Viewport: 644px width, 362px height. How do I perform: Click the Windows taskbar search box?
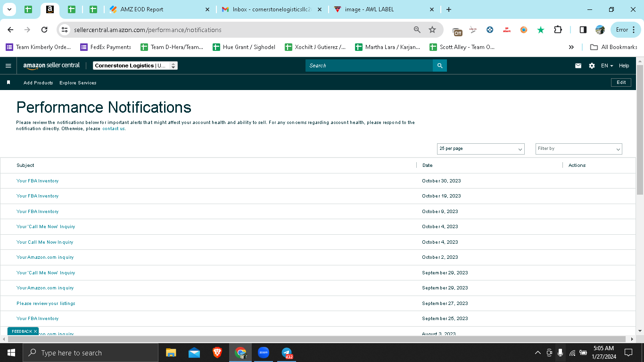pyautogui.click(x=91, y=353)
